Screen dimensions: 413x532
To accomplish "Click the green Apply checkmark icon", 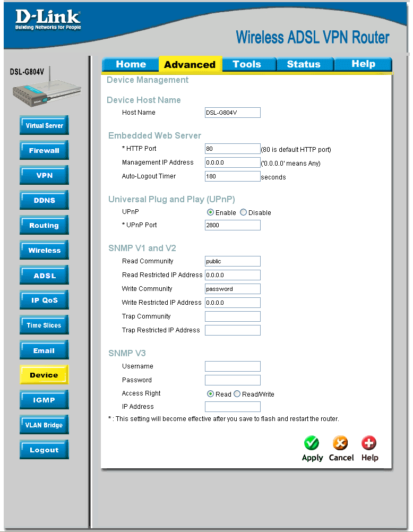I will point(312,443).
